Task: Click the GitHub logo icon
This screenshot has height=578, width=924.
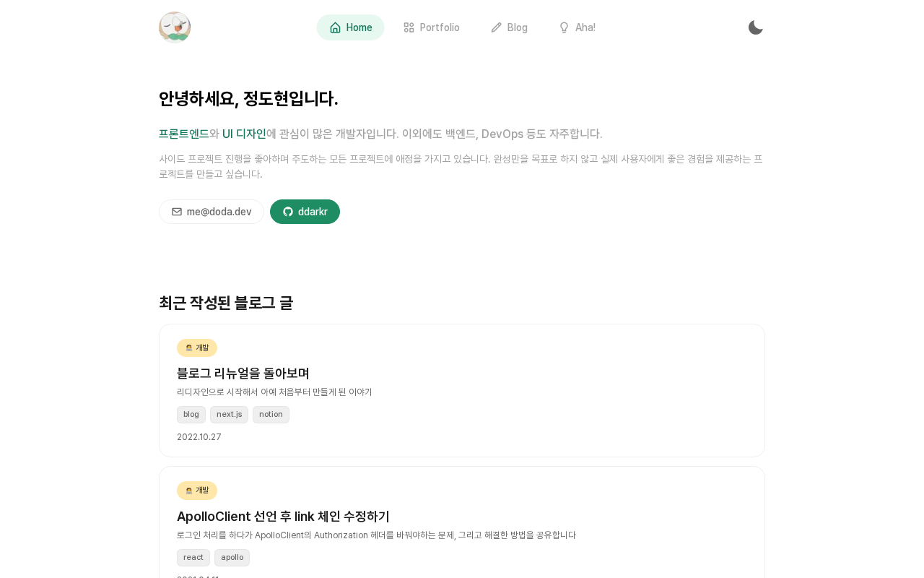Action: click(288, 212)
